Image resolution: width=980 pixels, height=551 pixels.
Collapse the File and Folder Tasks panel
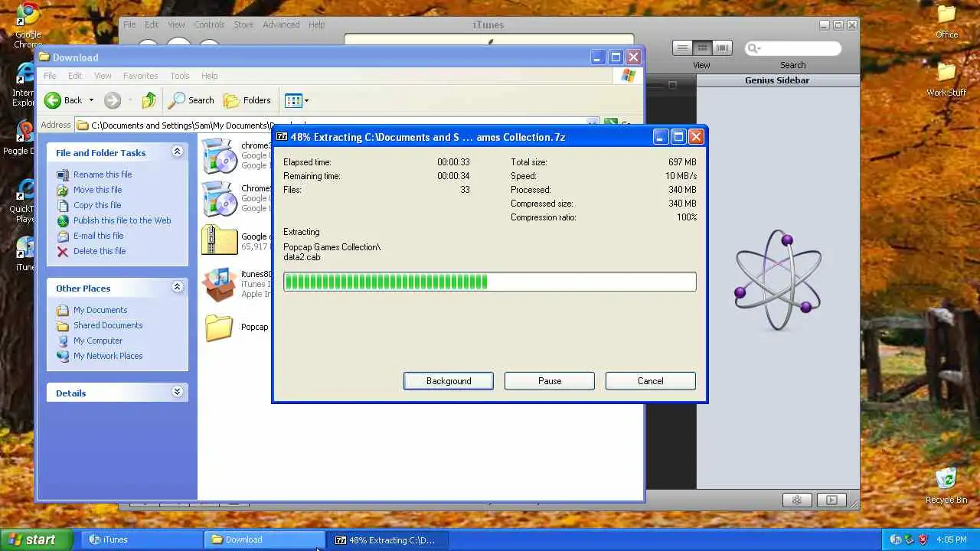[177, 152]
